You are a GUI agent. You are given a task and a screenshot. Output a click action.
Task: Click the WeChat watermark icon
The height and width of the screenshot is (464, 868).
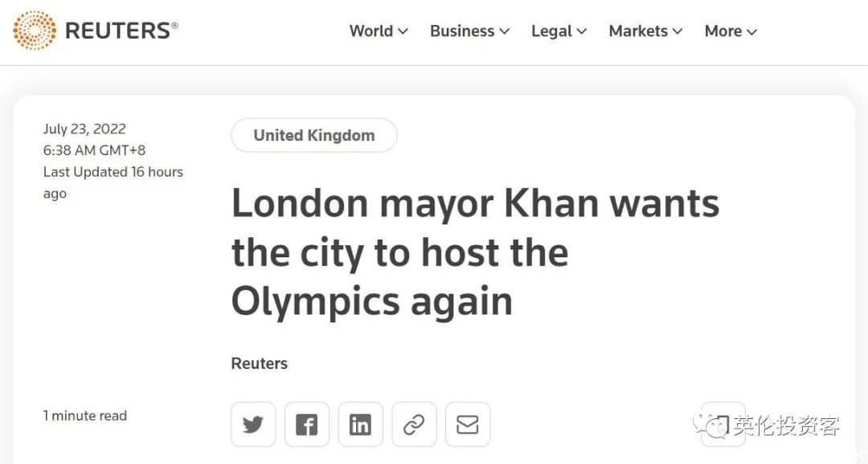click(x=710, y=425)
